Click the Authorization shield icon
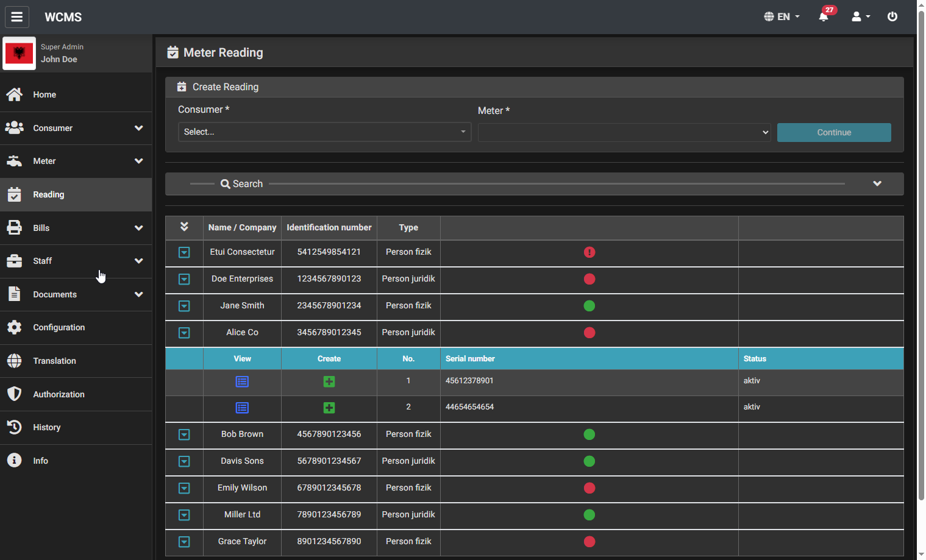This screenshot has height=560, width=926. (x=15, y=394)
